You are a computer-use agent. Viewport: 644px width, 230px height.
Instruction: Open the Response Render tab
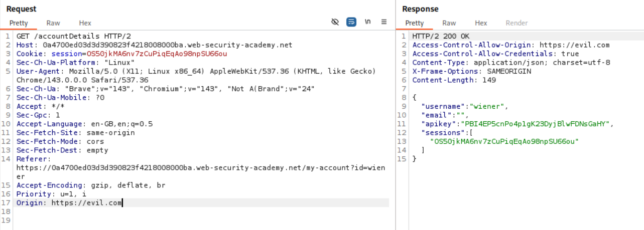(x=517, y=23)
